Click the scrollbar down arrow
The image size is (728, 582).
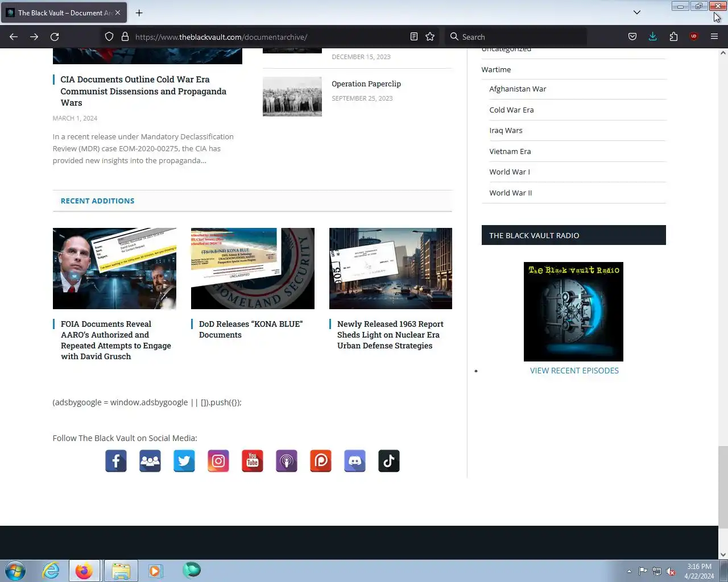(x=723, y=555)
